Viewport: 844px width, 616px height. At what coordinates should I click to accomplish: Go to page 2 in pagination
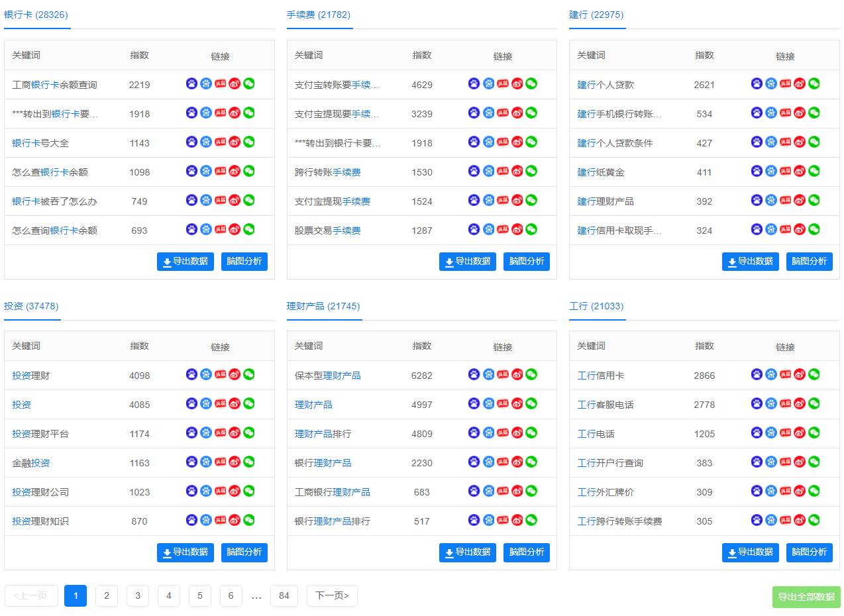pyautogui.click(x=107, y=595)
